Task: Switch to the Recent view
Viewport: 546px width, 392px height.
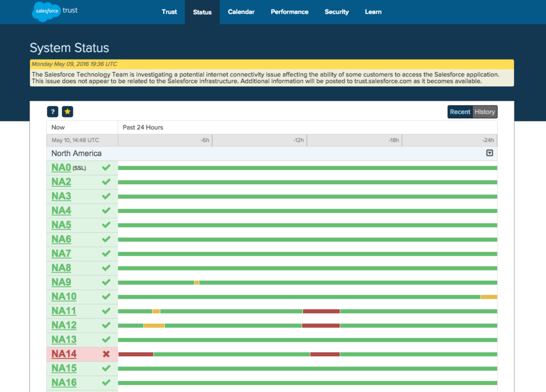Action: click(x=460, y=112)
